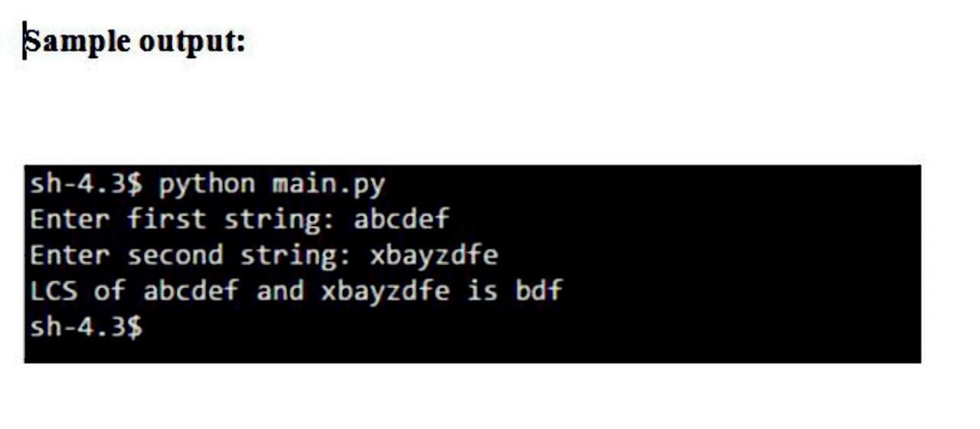Viewport: 980px width, 429px height.
Task: Place cursor at text caret before Sample
Action: pyautogui.click(x=24, y=41)
